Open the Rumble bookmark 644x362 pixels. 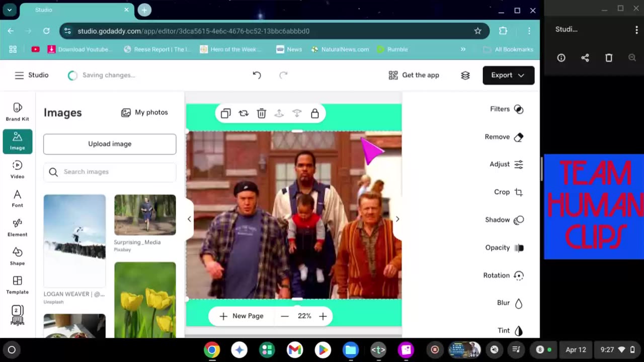pyautogui.click(x=392, y=49)
